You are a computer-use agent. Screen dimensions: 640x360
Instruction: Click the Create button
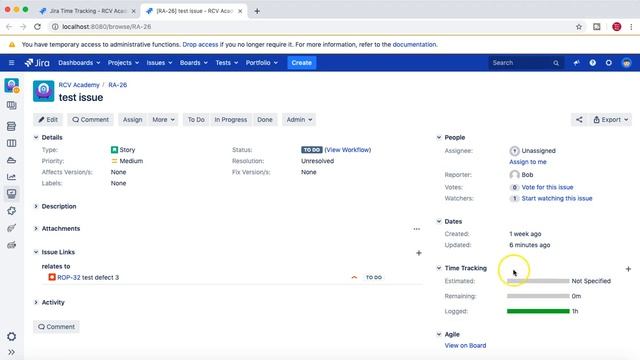coord(302,62)
